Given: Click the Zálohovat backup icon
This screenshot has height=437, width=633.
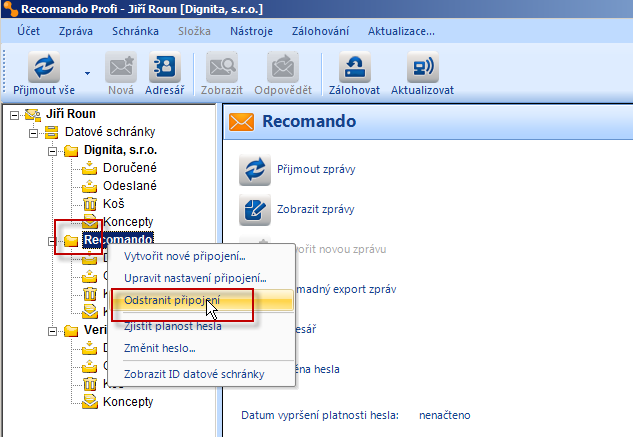Looking at the screenshot, I should click(354, 67).
